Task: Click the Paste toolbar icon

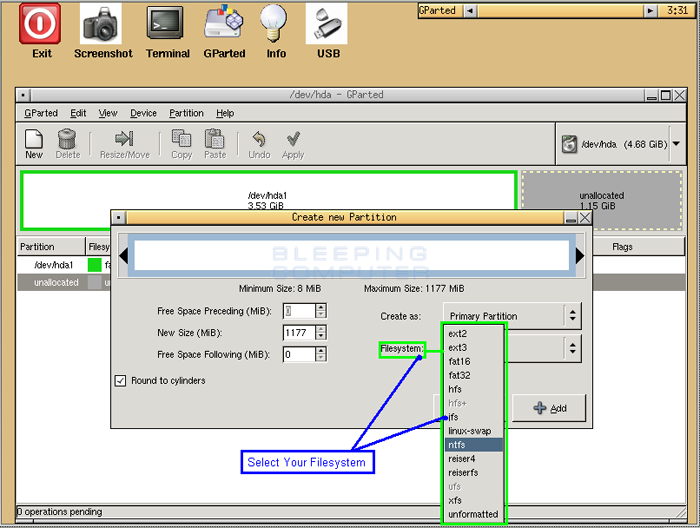Action: pos(214,138)
